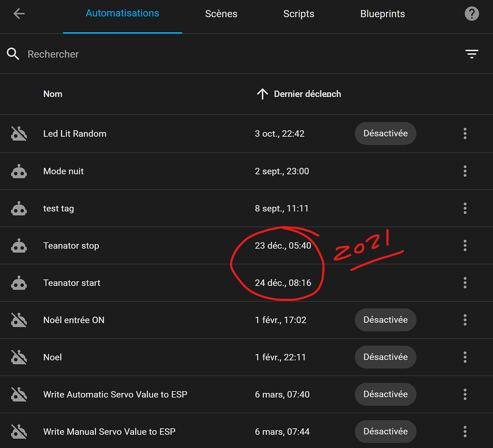Open the overflow menu on test tag row

[x=465, y=208]
